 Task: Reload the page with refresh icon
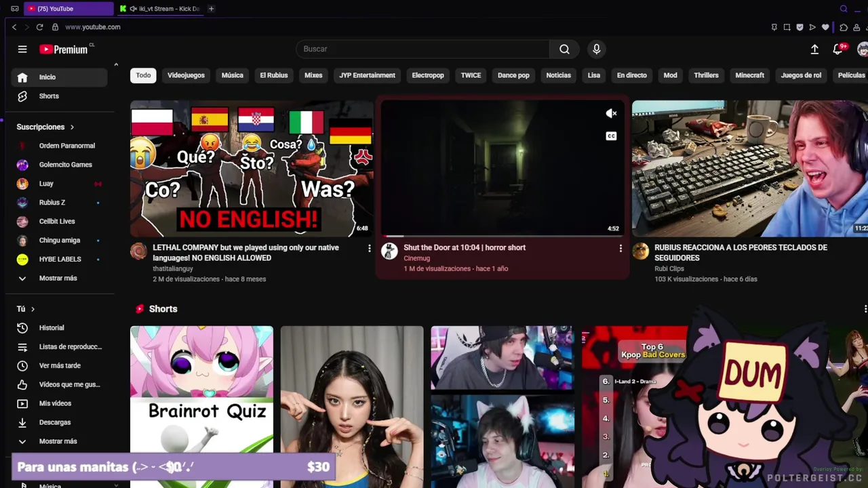(39, 27)
